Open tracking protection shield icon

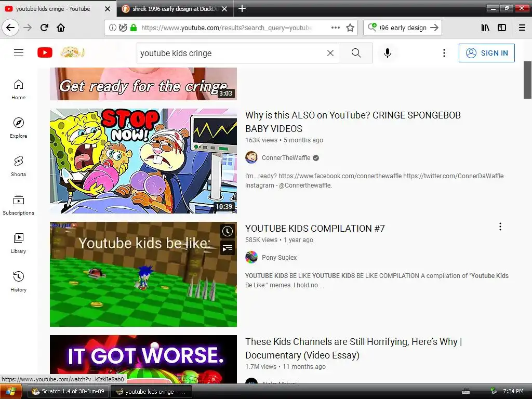coord(123,28)
